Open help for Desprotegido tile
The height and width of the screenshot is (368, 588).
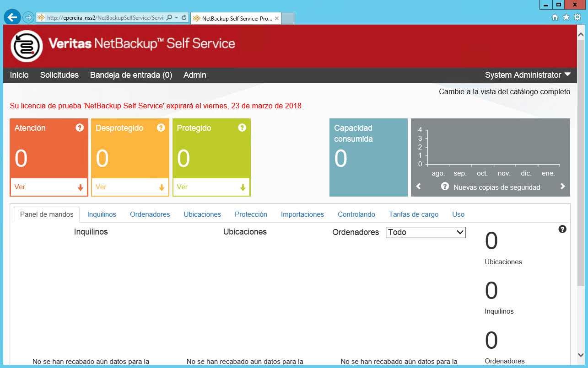pyautogui.click(x=161, y=128)
